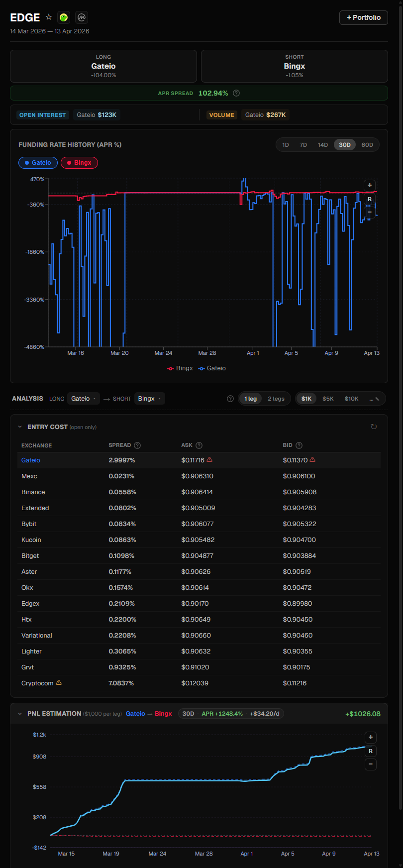The image size is (403, 868).
Task: Select the Variational table row
Action: point(199,636)
